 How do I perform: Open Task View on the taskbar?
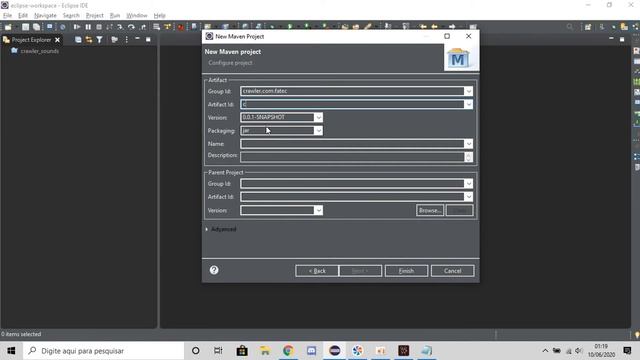pos(218,351)
